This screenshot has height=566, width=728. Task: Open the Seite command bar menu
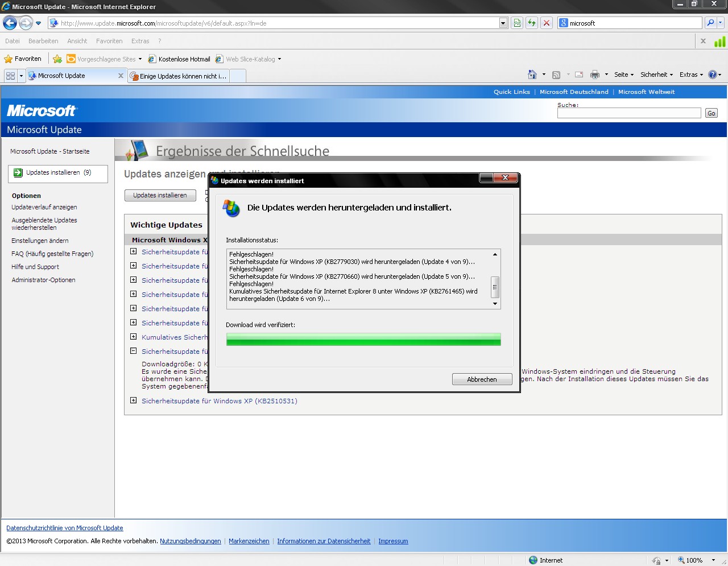point(624,75)
